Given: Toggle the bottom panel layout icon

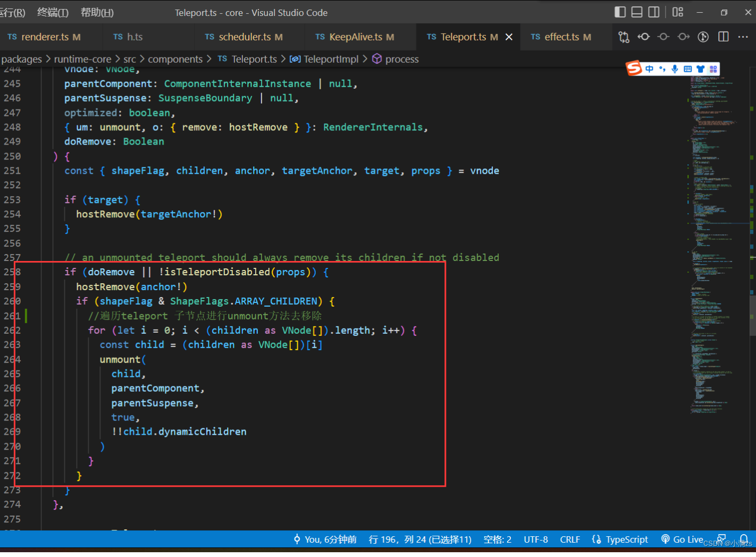Looking at the screenshot, I should [x=637, y=12].
